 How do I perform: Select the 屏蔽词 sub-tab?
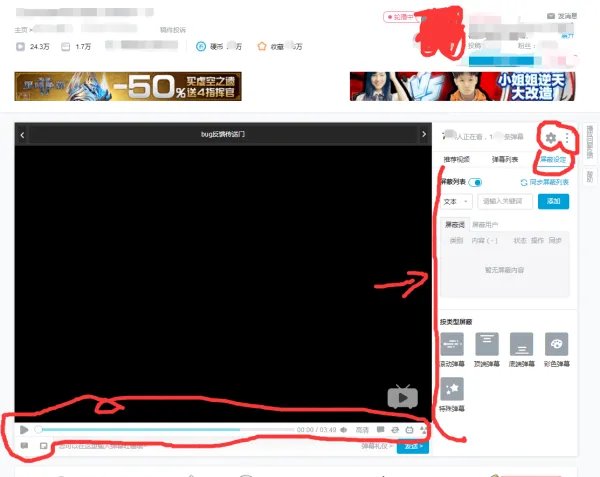(x=455, y=225)
